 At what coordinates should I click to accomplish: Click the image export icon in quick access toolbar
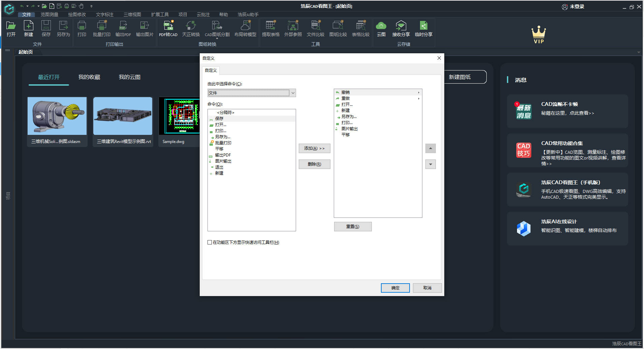point(74,6)
